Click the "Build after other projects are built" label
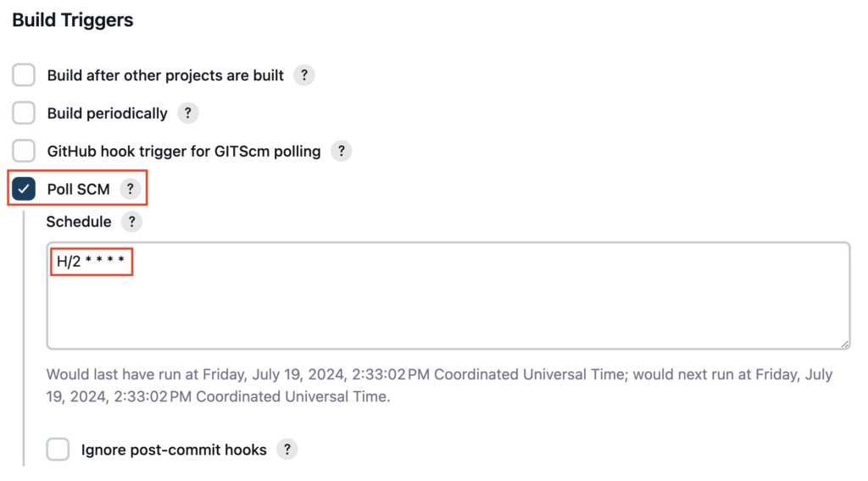The height and width of the screenshot is (481, 868). pyautogui.click(x=165, y=75)
